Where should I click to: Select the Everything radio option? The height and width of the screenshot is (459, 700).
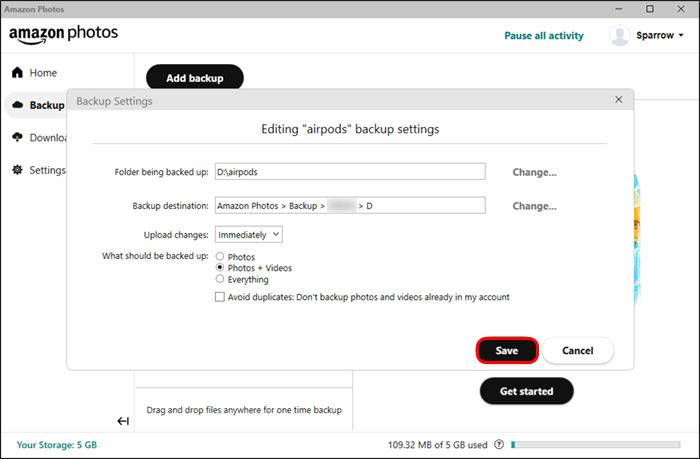220,279
